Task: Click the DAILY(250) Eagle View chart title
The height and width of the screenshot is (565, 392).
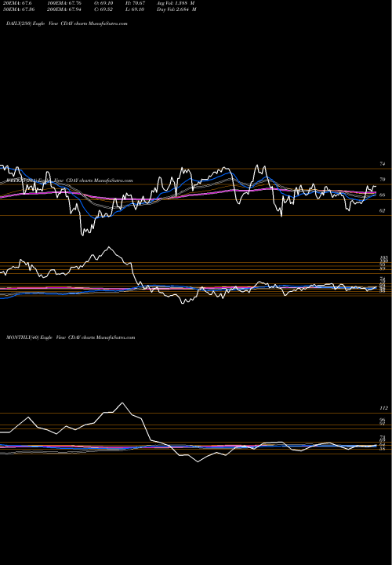Action: [x=67, y=24]
